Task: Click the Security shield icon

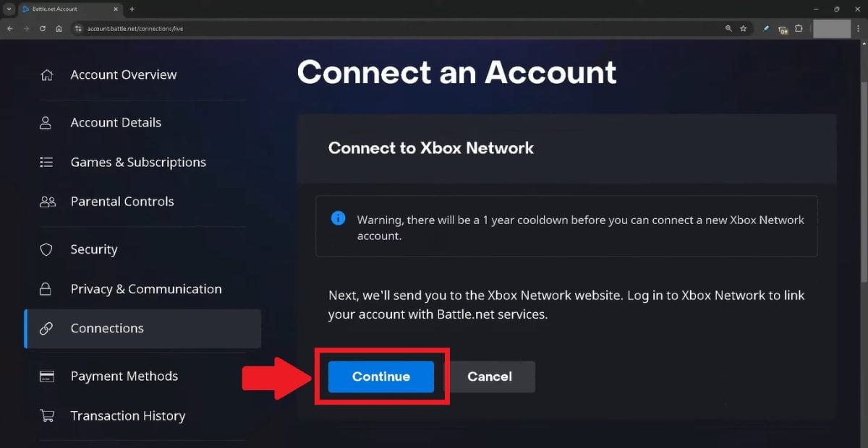Action: click(46, 249)
